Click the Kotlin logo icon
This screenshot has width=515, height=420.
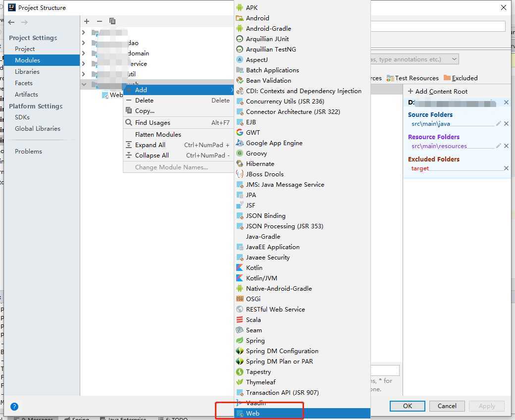click(x=240, y=267)
